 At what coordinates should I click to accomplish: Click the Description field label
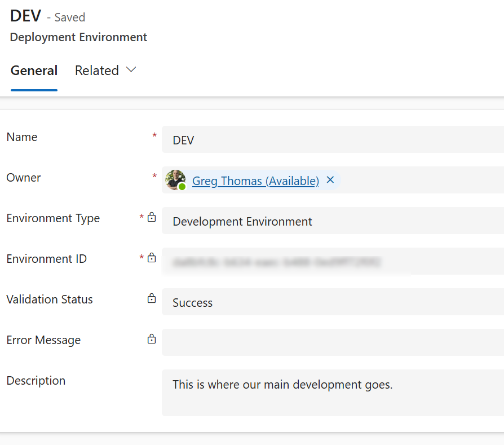coord(36,381)
